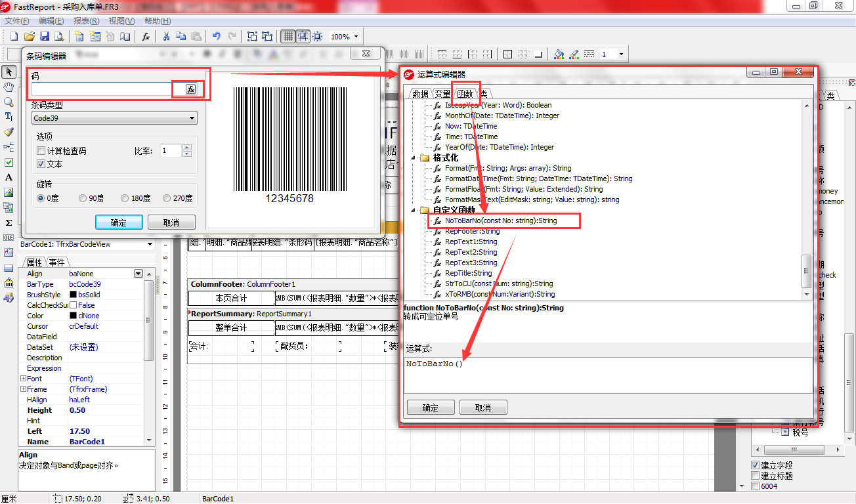Select the StrToCU function in the tree

pos(499,283)
